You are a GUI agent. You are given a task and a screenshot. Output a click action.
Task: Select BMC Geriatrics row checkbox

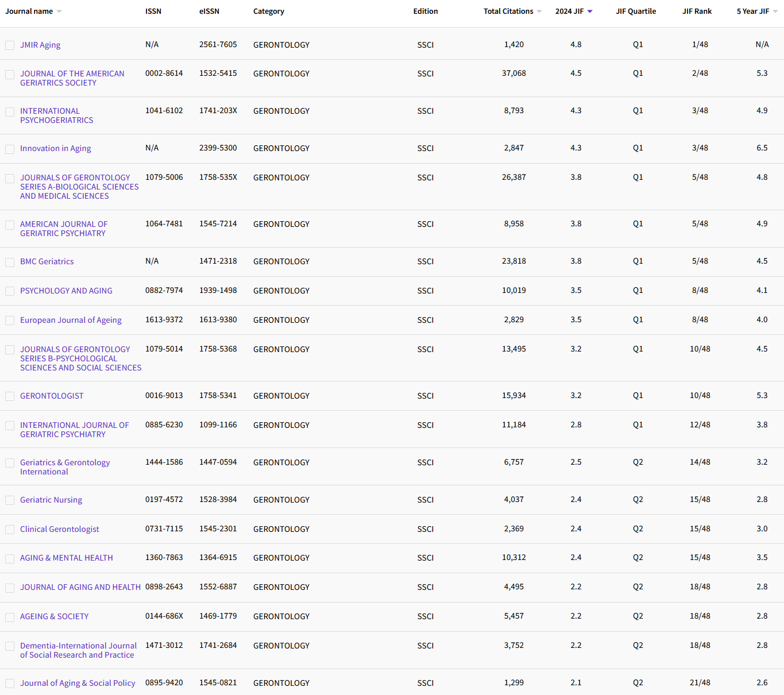[x=10, y=262]
